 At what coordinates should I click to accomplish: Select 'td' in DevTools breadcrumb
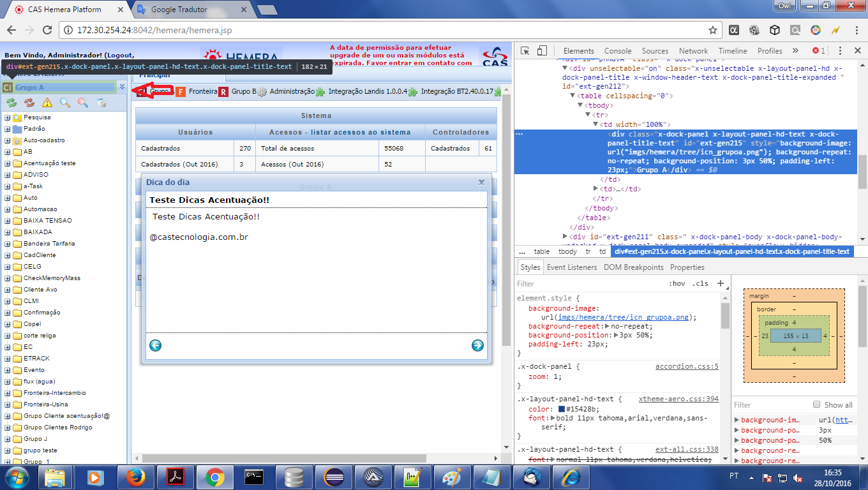(602, 251)
